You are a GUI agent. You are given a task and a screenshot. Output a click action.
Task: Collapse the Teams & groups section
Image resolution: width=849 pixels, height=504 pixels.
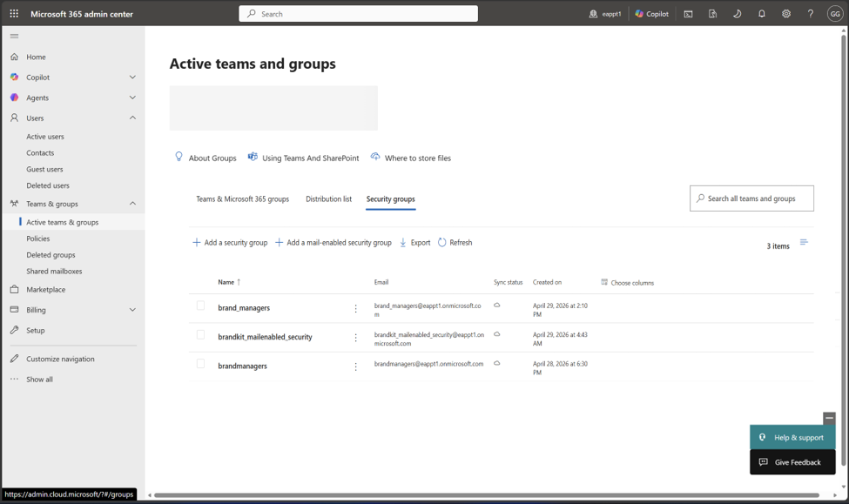pyautogui.click(x=132, y=204)
